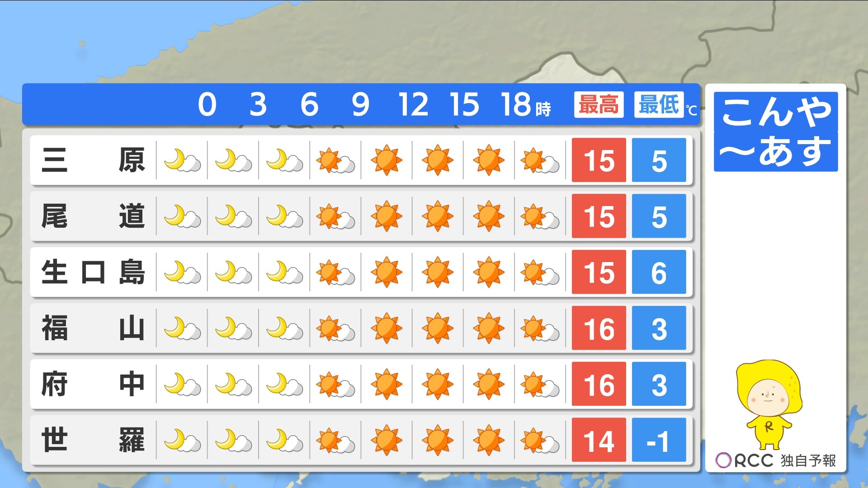Click 世羅's last sun-and-cloud icon on the right
The height and width of the screenshot is (488, 868).
tap(539, 441)
